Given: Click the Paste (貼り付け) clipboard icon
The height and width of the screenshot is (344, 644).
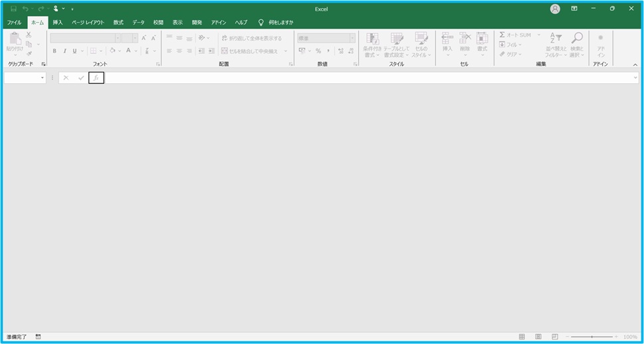Looking at the screenshot, I should coord(15,41).
